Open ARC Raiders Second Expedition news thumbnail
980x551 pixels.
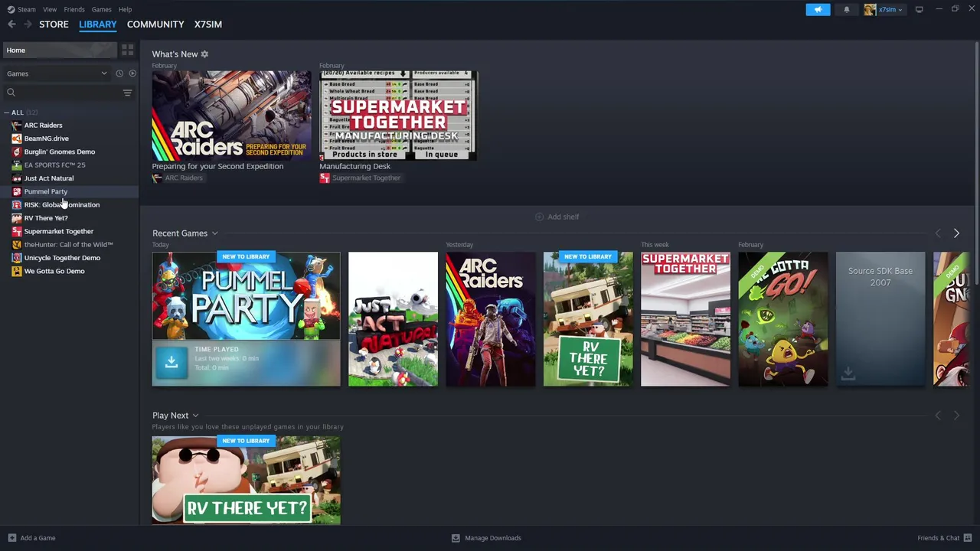pos(231,116)
